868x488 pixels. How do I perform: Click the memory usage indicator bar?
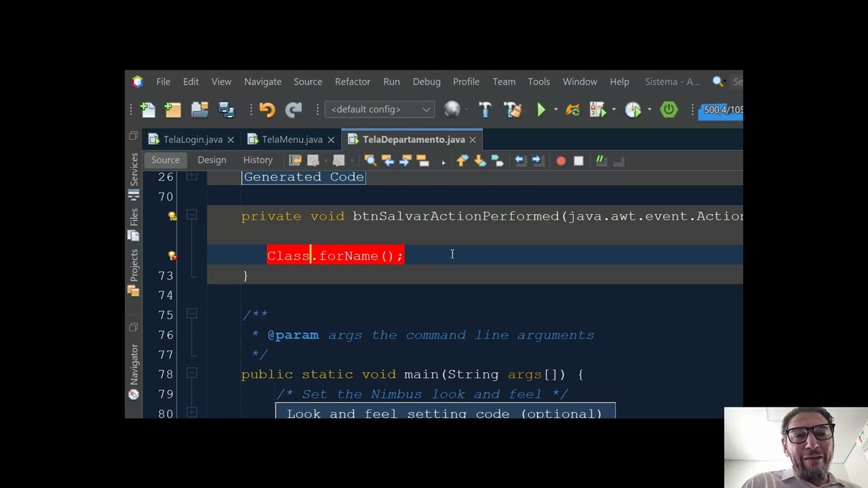pyautogui.click(x=721, y=110)
